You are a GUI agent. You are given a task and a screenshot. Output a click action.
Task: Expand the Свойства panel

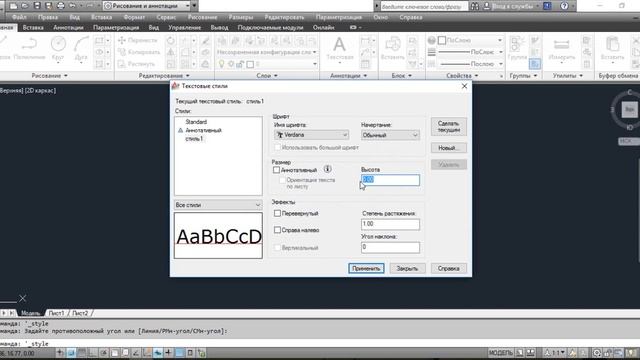[x=462, y=76]
